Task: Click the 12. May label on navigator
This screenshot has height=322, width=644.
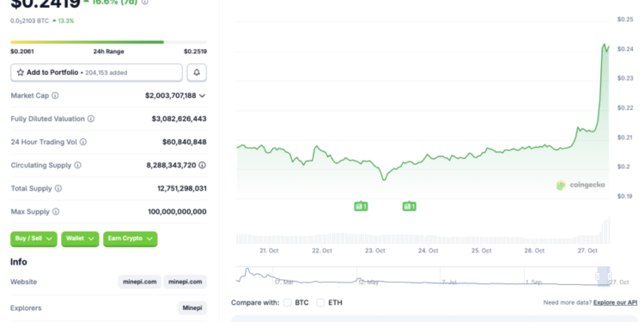Action: pyautogui.click(x=368, y=283)
